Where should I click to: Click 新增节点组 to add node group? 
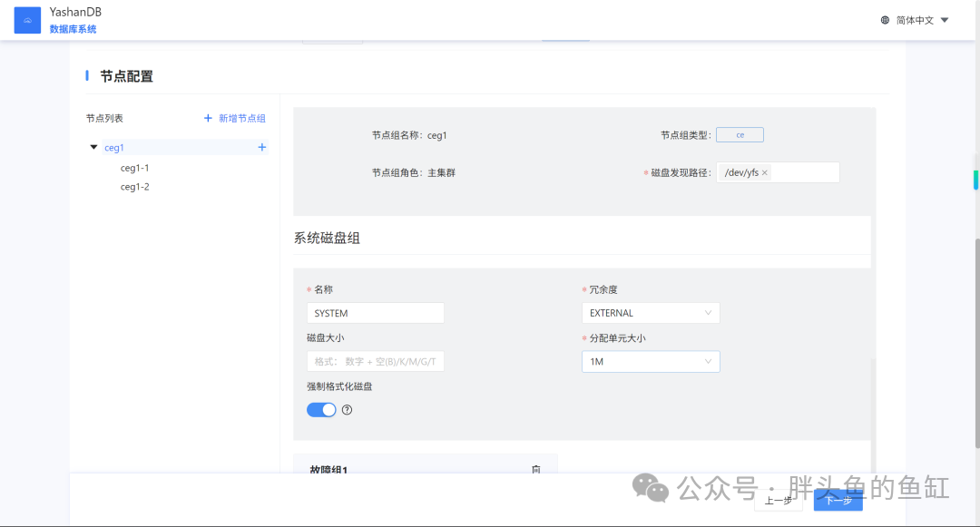235,118
